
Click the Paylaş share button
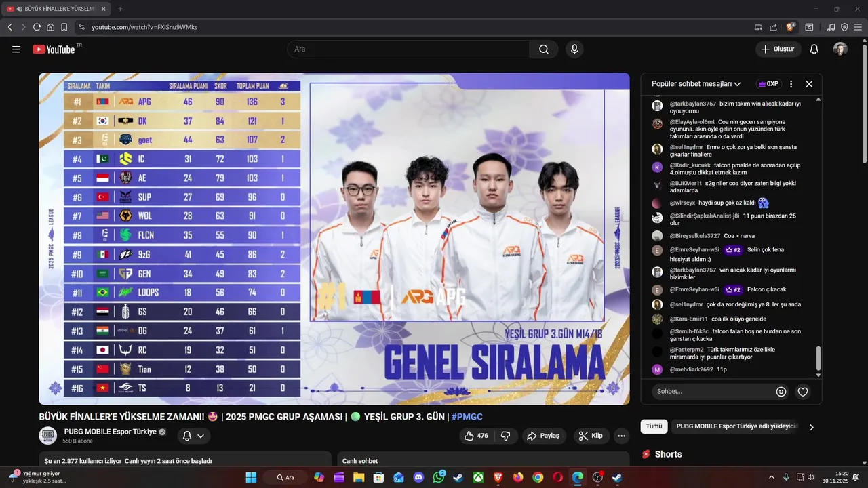(544, 436)
